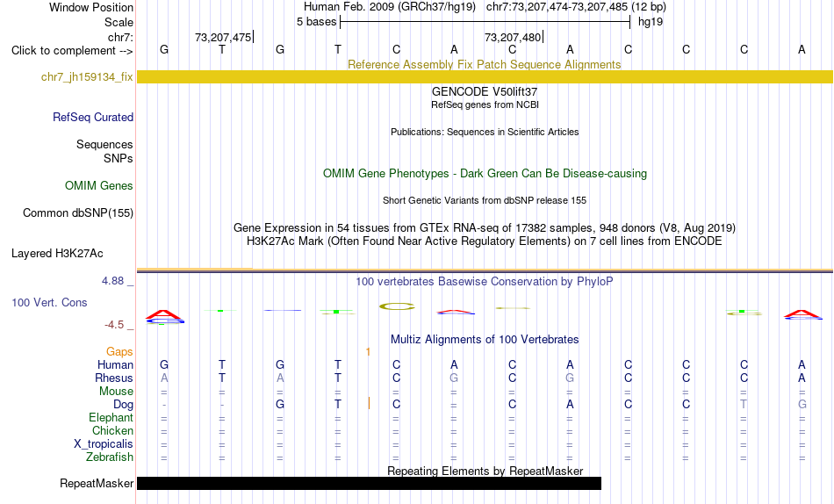Click the black RepeatMasker repeat element bar
This screenshot has height=504, width=834.
click(x=369, y=483)
